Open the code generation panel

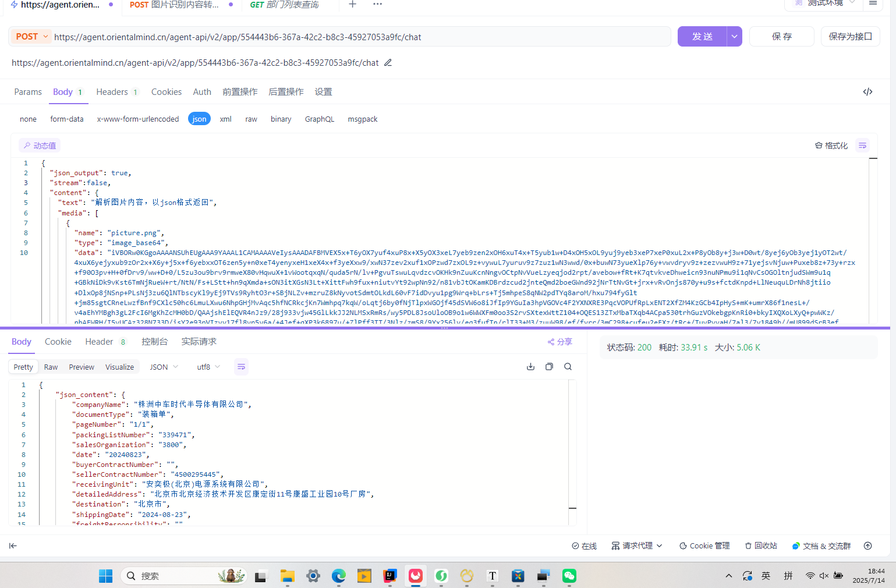867,91
